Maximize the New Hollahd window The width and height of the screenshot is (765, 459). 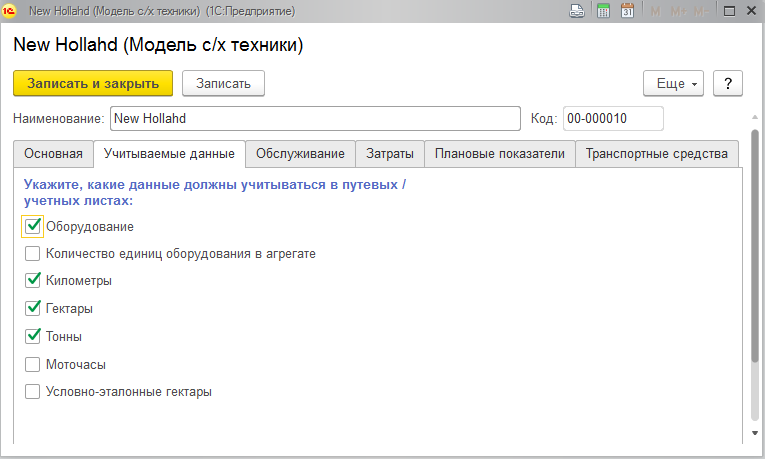(x=729, y=11)
